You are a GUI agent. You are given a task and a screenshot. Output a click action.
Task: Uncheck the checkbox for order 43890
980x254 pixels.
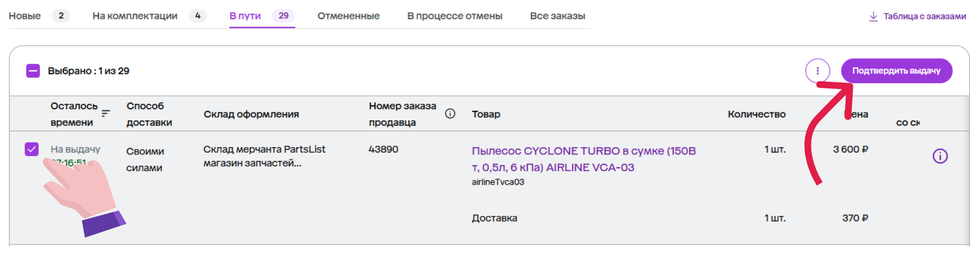pyautogui.click(x=32, y=149)
